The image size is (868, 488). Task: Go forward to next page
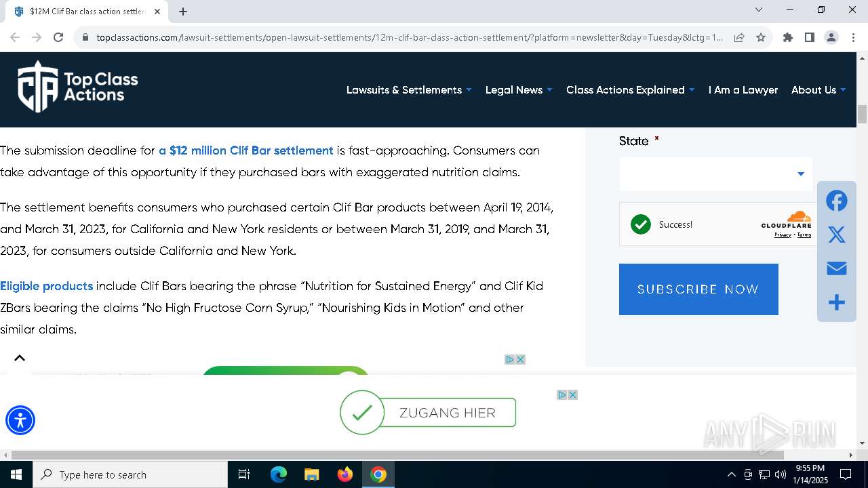tap(37, 37)
